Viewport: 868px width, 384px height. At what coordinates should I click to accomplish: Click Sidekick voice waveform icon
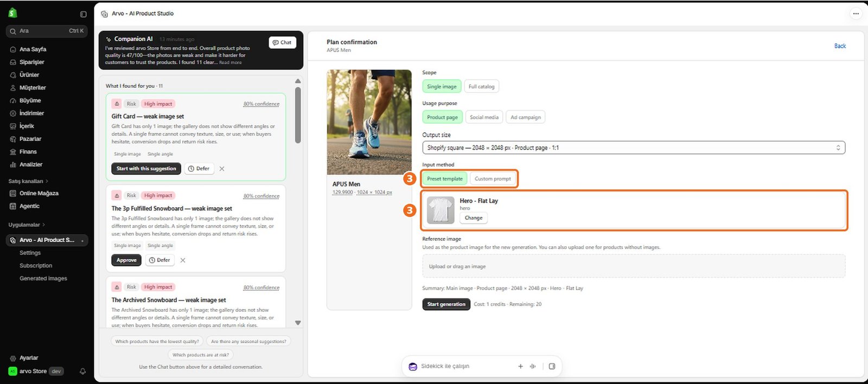click(x=533, y=367)
